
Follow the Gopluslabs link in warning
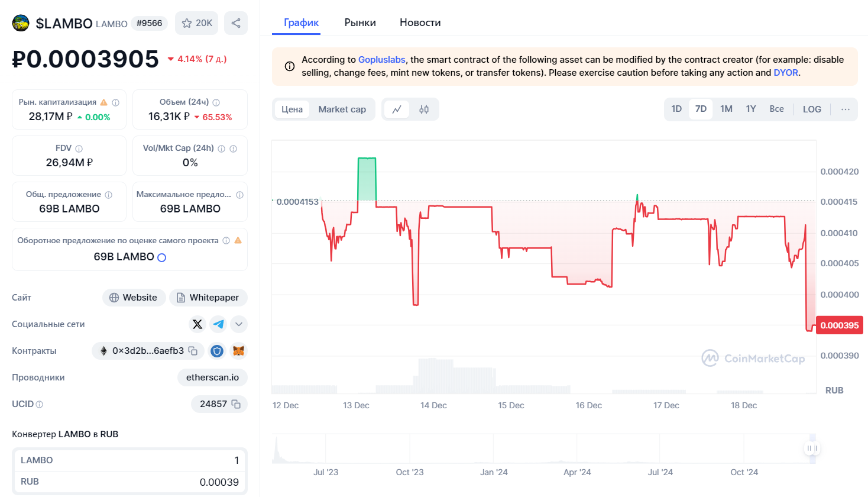click(x=382, y=60)
